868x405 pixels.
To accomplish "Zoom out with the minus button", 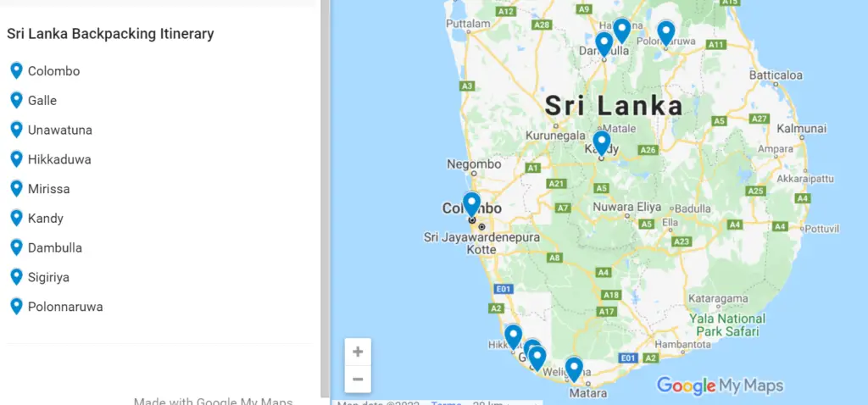I will pos(358,379).
